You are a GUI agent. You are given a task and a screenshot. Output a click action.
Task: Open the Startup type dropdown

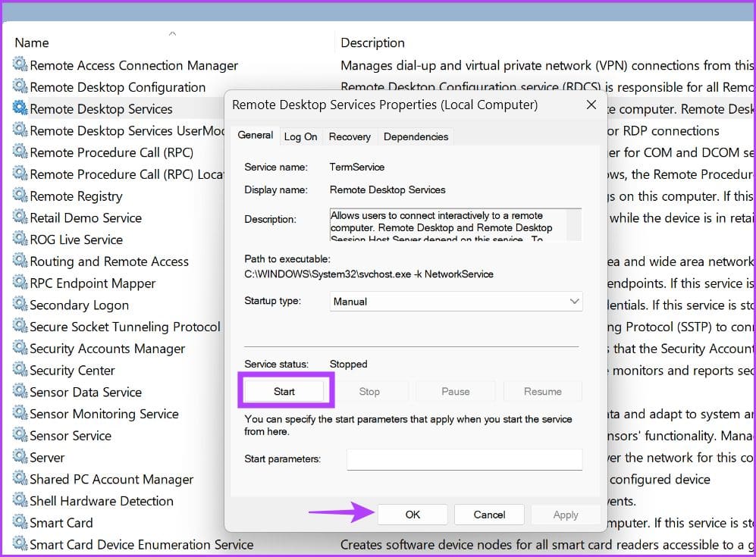point(456,302)
